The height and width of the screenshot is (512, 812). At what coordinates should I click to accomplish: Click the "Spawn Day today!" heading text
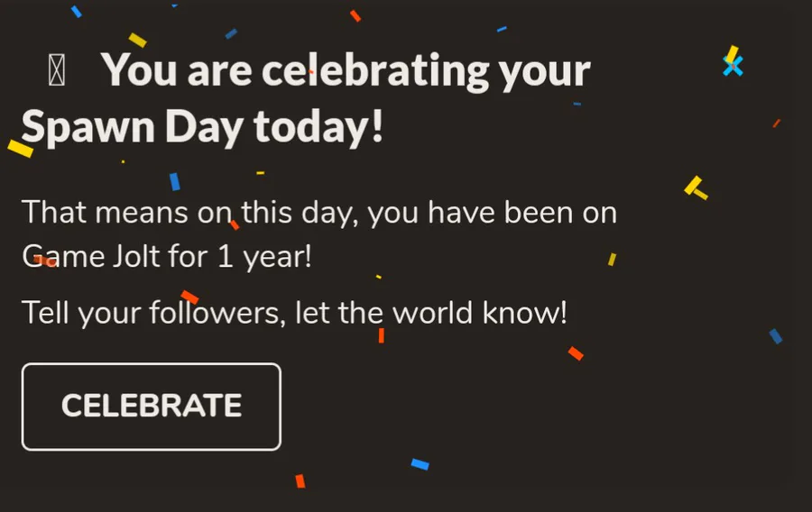click(203, 127)
